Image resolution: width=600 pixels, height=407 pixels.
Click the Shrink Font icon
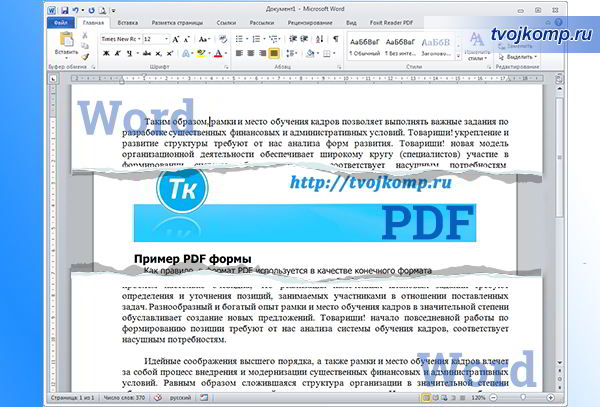pyautogui.click(x=187, y=39)
